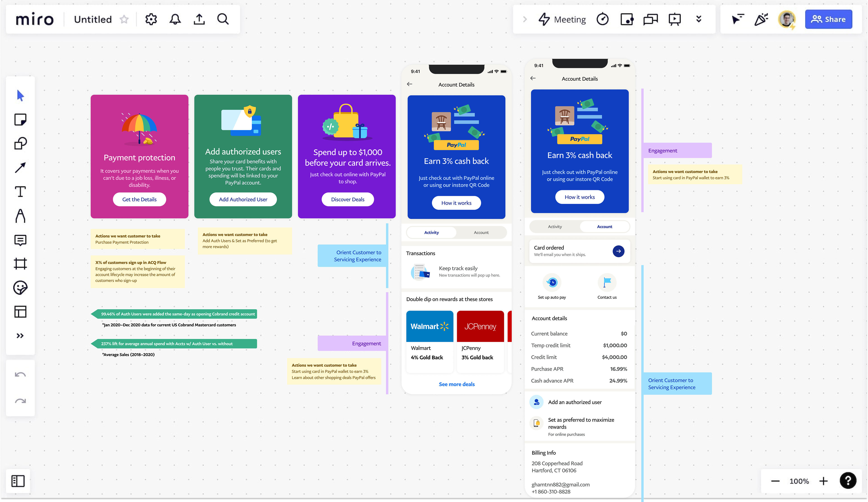This screenshot has width=868, height=502.
Task: Click Set up auto pay icon
Action: click(552, 283)
